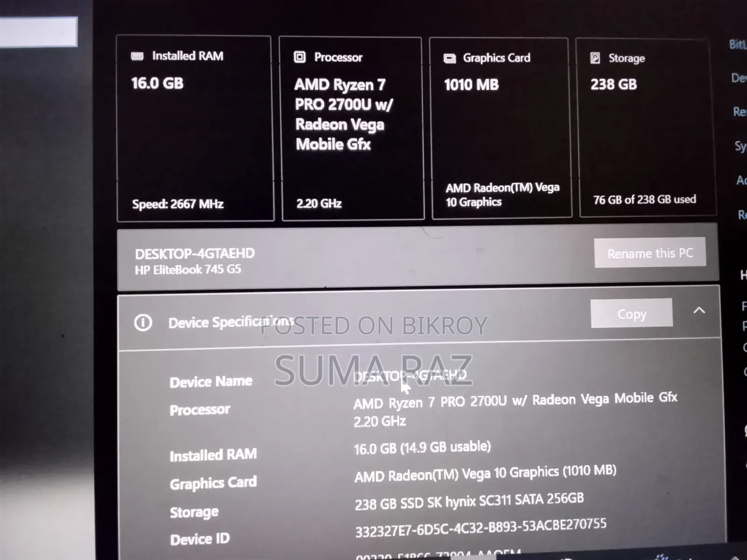Select the 16.0 GB RAM card value
Screen dimensions: 747x560
(x=157, y=84)
